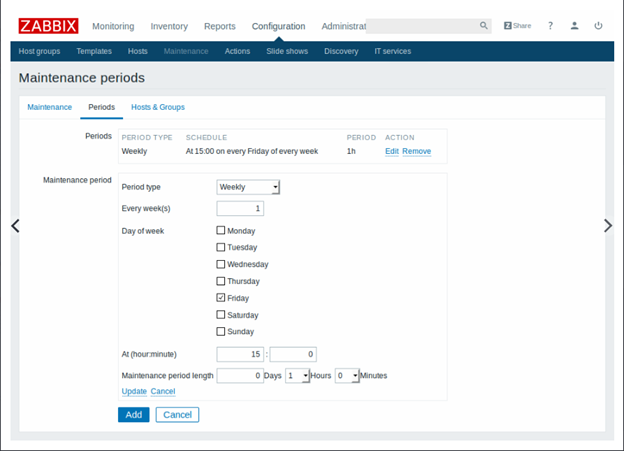Go to Host groups submenu
This screenshot has height=451, width=624.
pyautogui.click(x=39, y=51)
